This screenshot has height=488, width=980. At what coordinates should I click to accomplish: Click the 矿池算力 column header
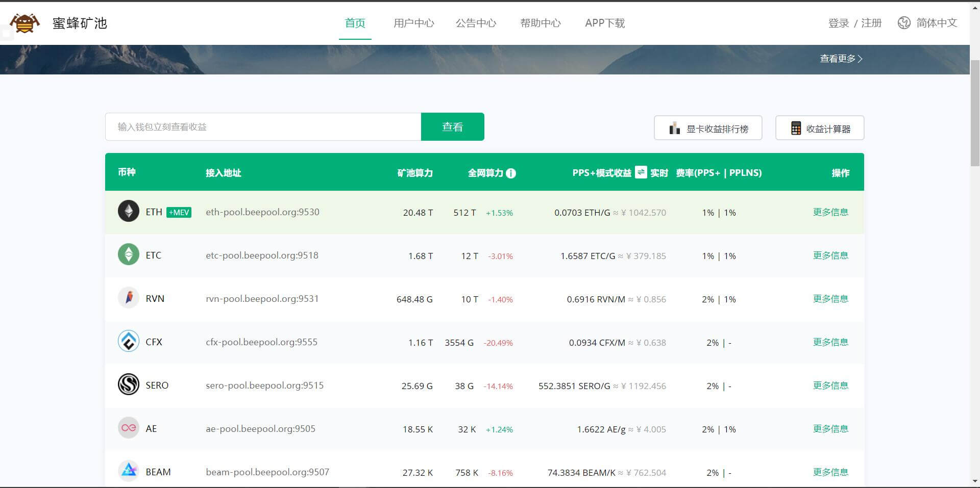click(x=415, y=173)
